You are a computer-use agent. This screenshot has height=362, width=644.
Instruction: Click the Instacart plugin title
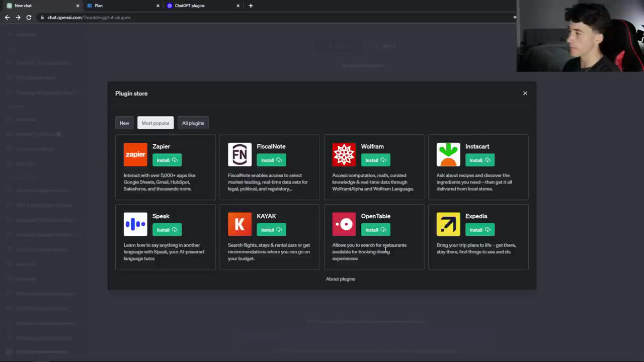click(x=477, y=146)
